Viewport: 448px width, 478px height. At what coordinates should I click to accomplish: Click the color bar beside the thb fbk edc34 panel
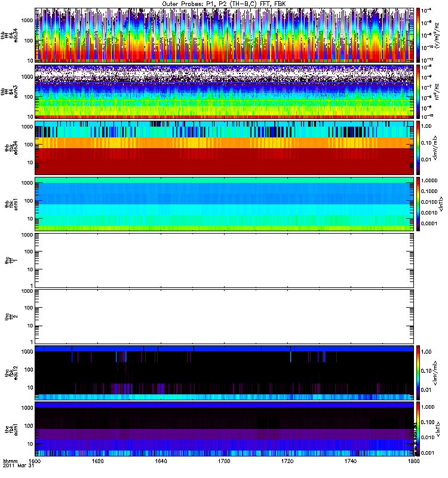click(x=419, y=147)
